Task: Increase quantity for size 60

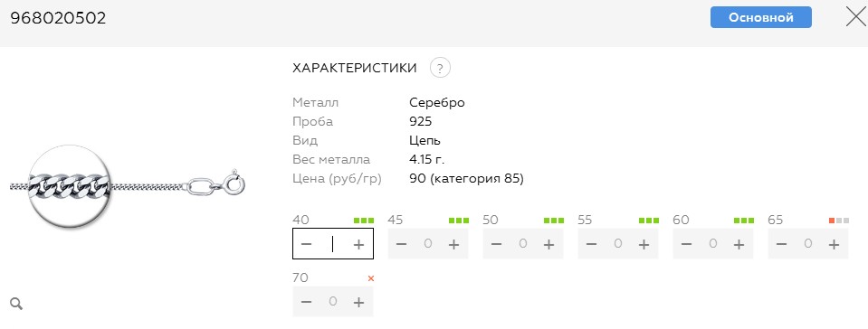Action: 739,244
